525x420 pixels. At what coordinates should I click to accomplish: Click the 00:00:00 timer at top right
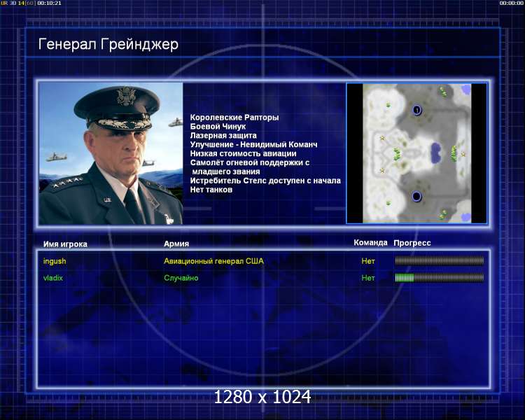[x=511, y=3]
